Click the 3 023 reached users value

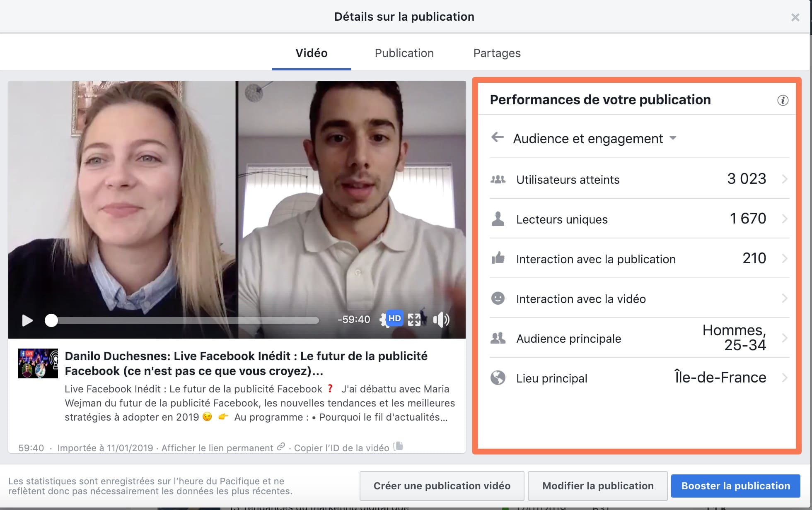coord(747,179)
